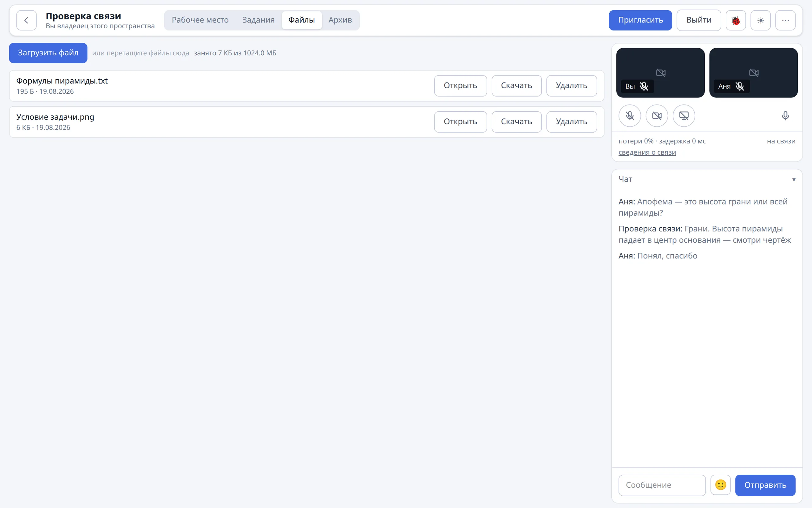Open the Архив tab

340,20
